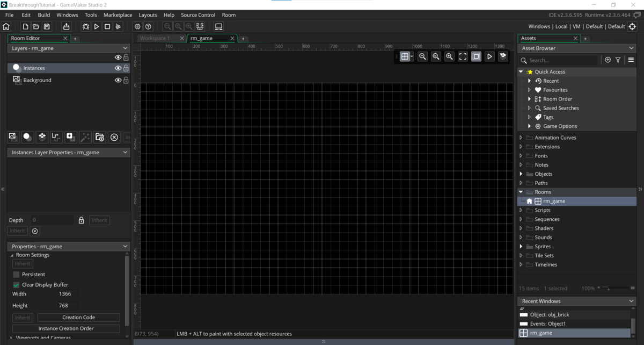Viewport: 644px width, 345px height.
Task: Stop the game using the Stop icon
Action: [x=107, y=26]
